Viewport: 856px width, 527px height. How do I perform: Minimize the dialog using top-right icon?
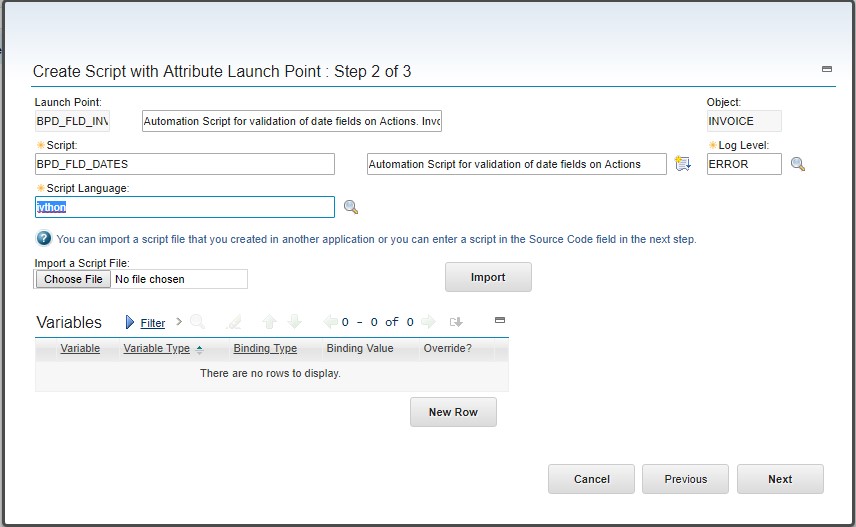click(827, 69)
